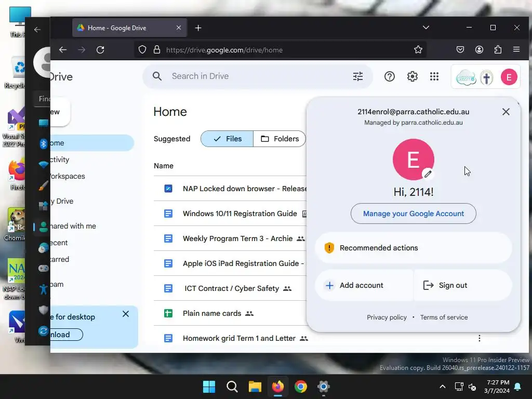
Task: Click the Firefox back arrow
Action: coord(63,50)
